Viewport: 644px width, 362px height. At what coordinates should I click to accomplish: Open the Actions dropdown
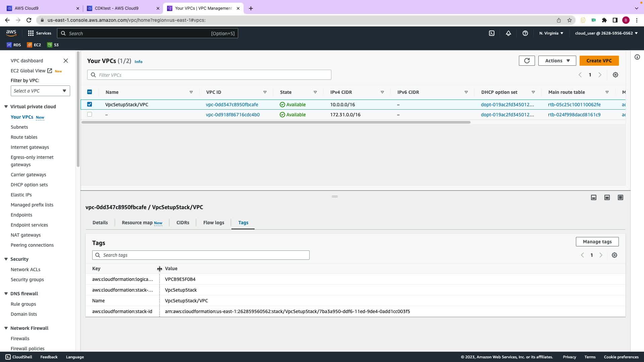click(557, 61)
